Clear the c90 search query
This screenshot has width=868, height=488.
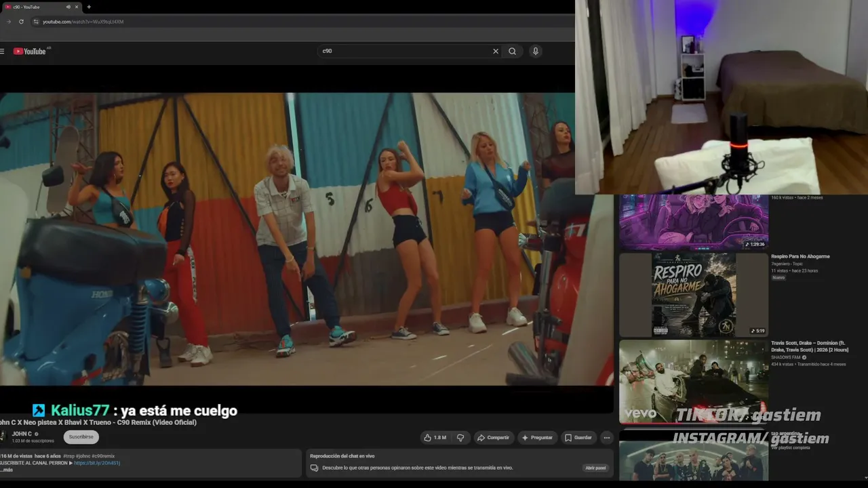(x=496, y=51)
